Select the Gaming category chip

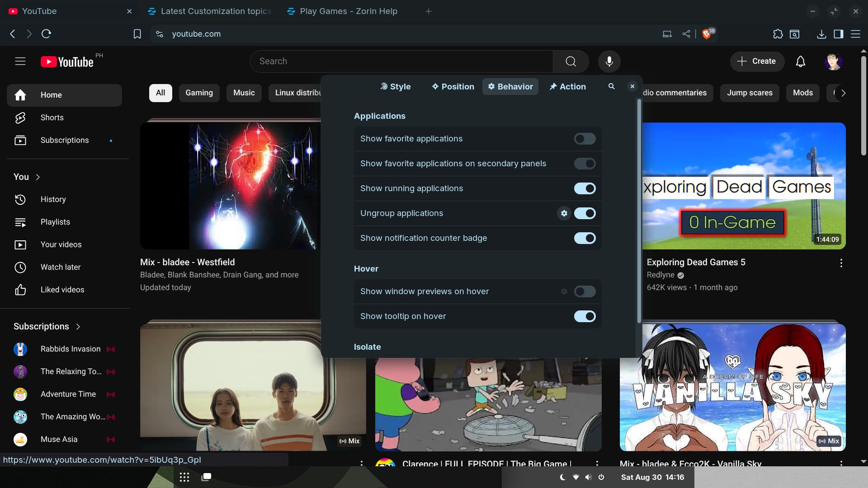pyautogui.click(x=199, y=93)
